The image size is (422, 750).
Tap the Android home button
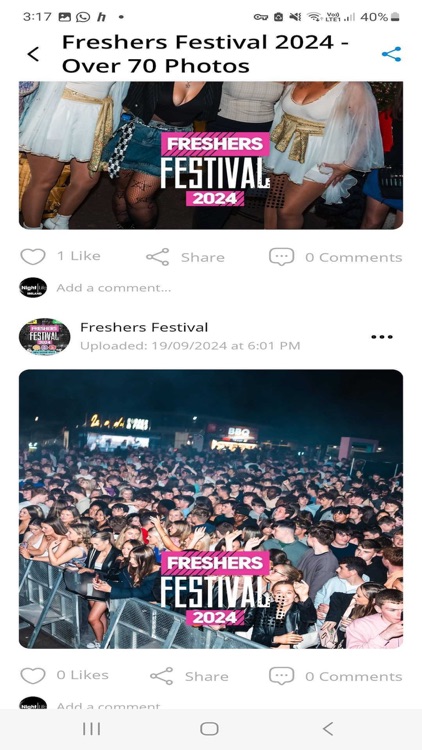tap(210, 728)
